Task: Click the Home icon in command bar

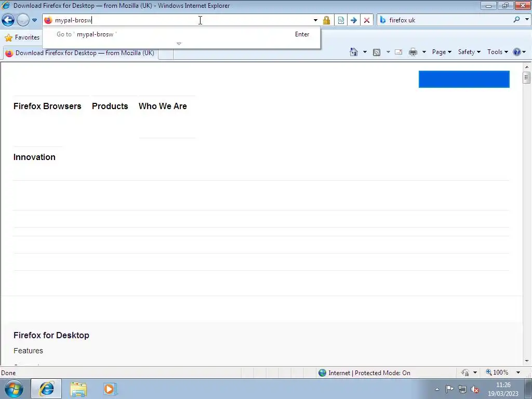Action: (x=353, y=52)
